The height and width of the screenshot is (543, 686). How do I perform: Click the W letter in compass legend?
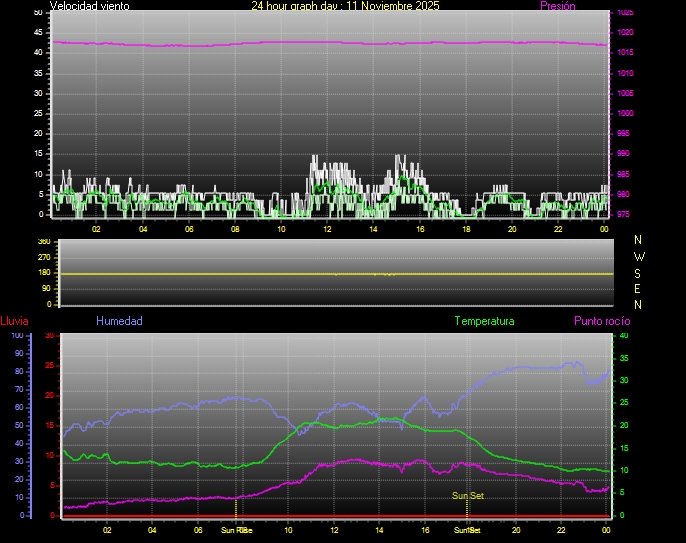click(x=639, y=256)
